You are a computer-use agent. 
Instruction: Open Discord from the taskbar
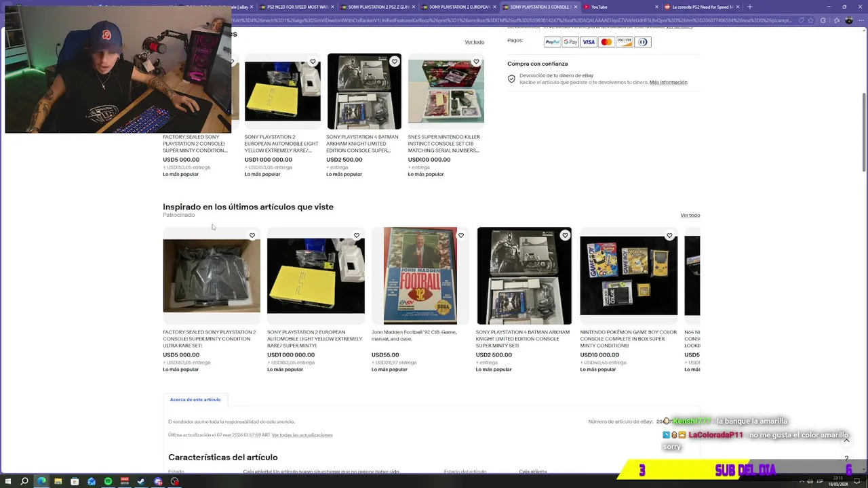point(158,481)
